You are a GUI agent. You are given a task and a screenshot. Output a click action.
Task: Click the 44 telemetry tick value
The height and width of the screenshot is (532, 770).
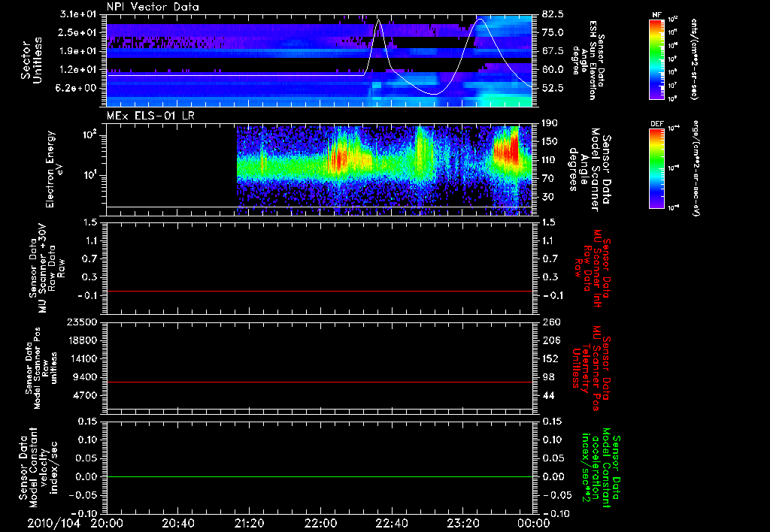click(548, 395)
